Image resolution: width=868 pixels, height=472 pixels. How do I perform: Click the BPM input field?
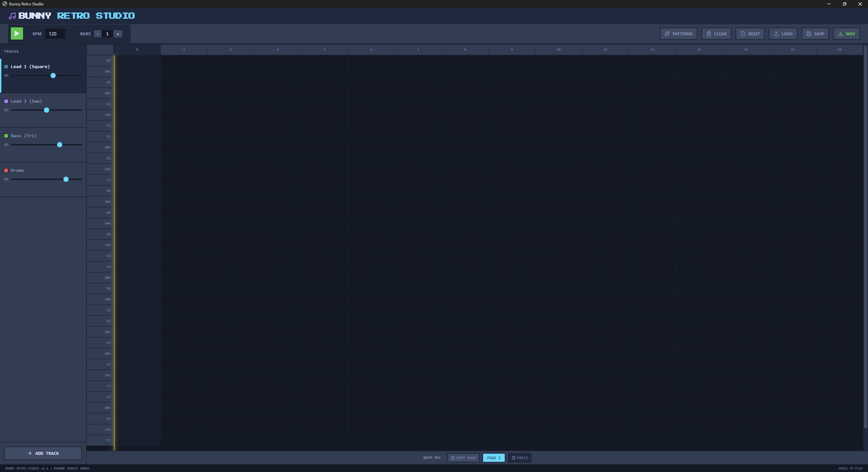[55, 34]
